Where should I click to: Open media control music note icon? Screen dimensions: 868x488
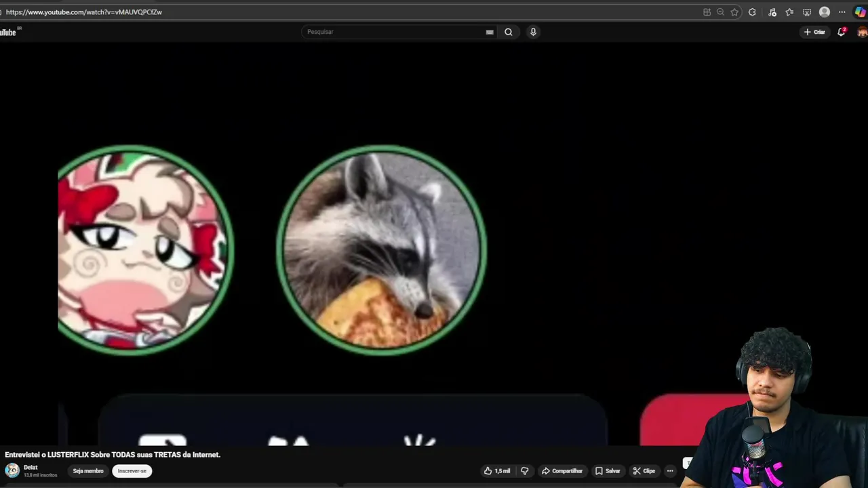click(772, 12)
